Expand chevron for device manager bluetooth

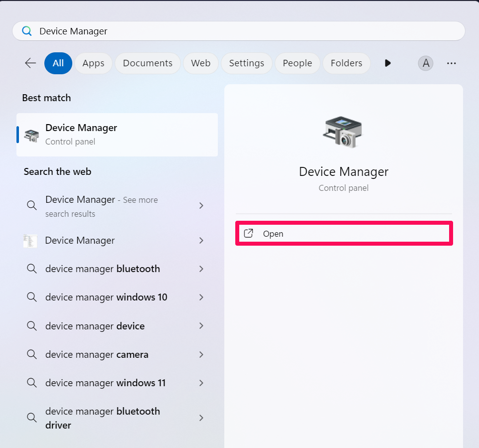coord(201,269)
